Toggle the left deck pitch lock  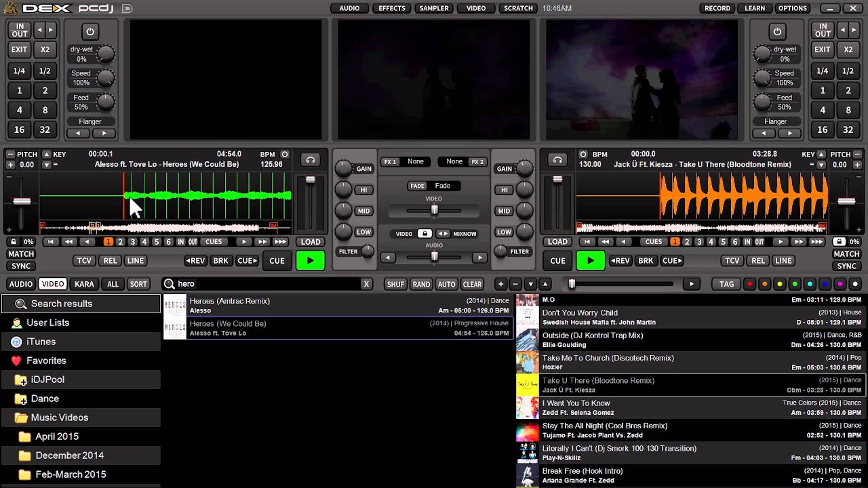pos(13,241)
